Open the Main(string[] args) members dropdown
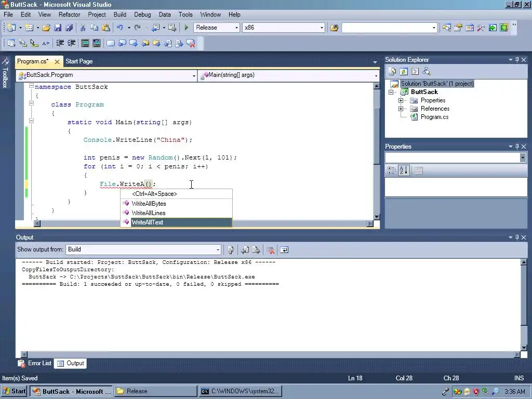 [376, 76]
